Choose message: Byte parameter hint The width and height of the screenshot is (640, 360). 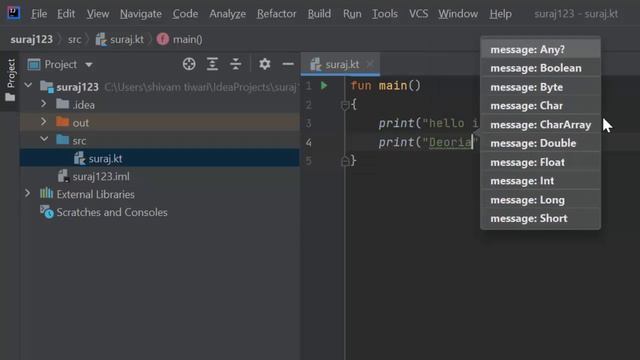pos(540,87)
